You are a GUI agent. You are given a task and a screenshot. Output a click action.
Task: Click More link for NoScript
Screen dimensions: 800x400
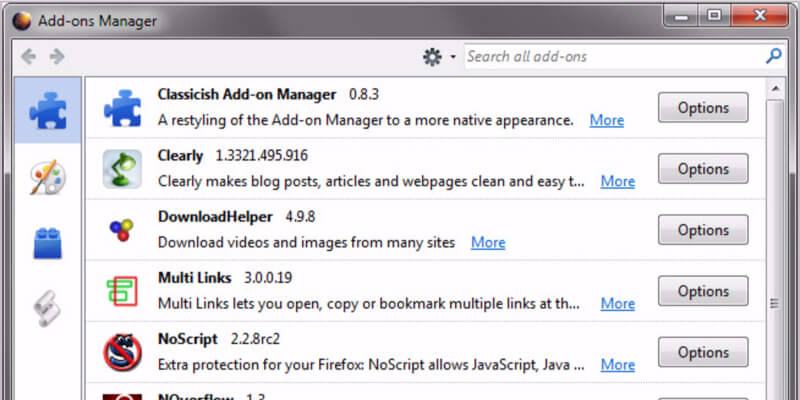coord(618,365)
